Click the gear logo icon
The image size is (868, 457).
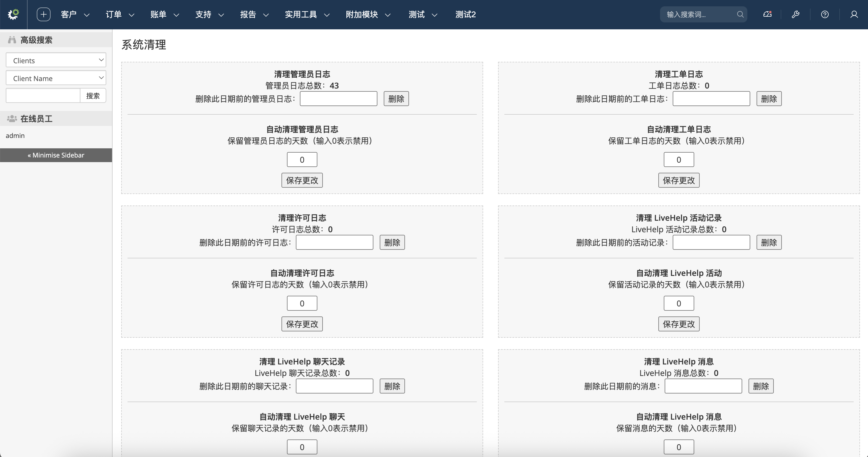(13, 14)
